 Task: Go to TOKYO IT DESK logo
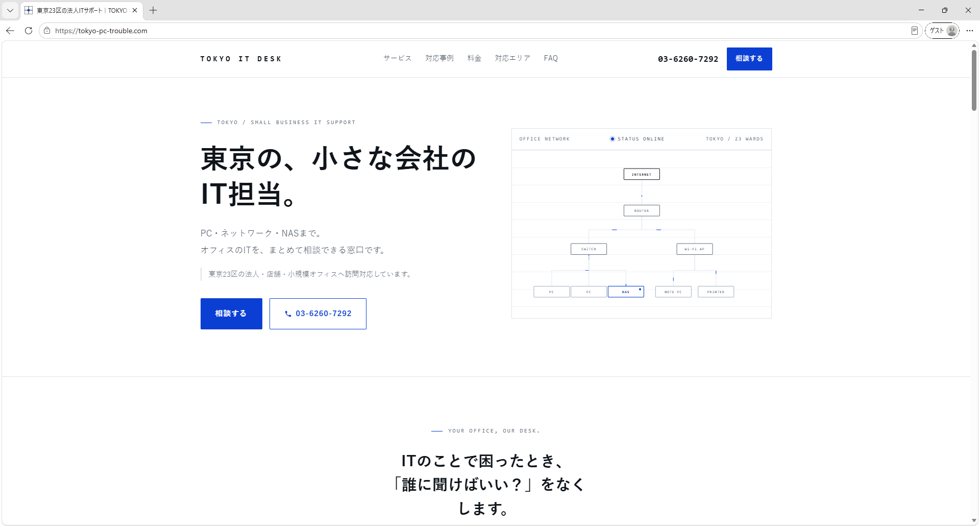pos(241,59)
